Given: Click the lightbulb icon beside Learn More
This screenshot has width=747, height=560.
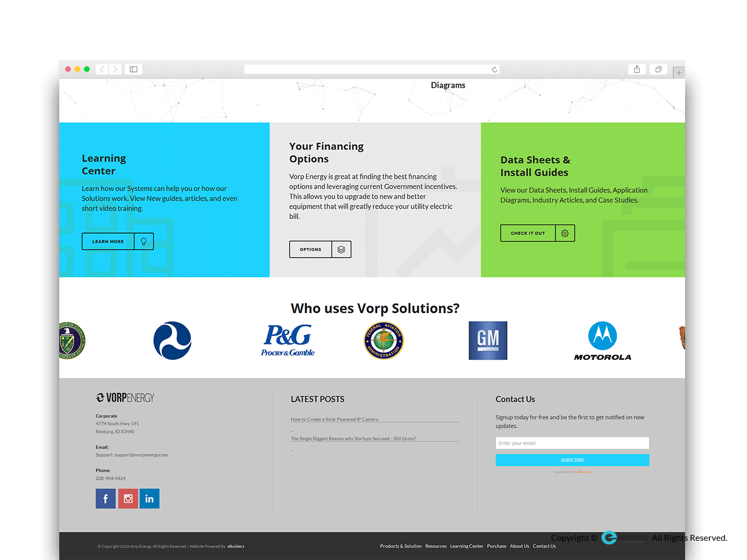Looking at the screenshot, I should point(144,242).
